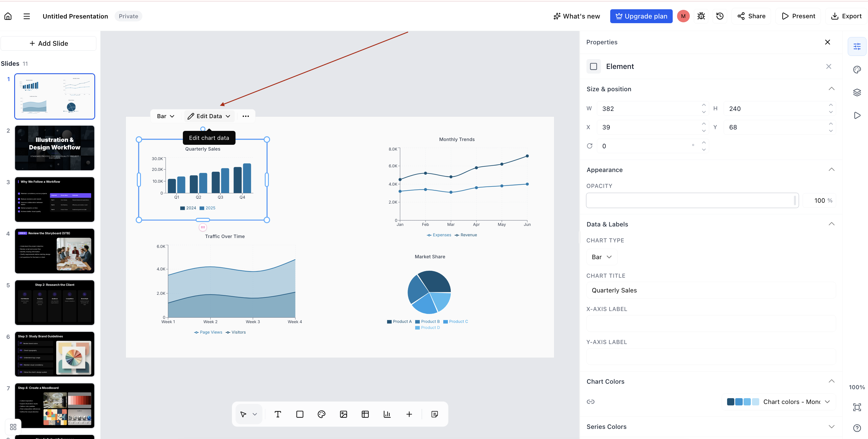Open the Chart colors palette dropdown

click(779, 402)
